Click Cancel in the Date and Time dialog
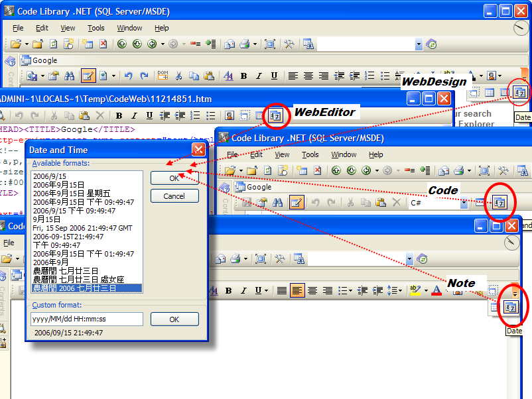Viewport: 532px width, 399px height. tap(174, 196)
